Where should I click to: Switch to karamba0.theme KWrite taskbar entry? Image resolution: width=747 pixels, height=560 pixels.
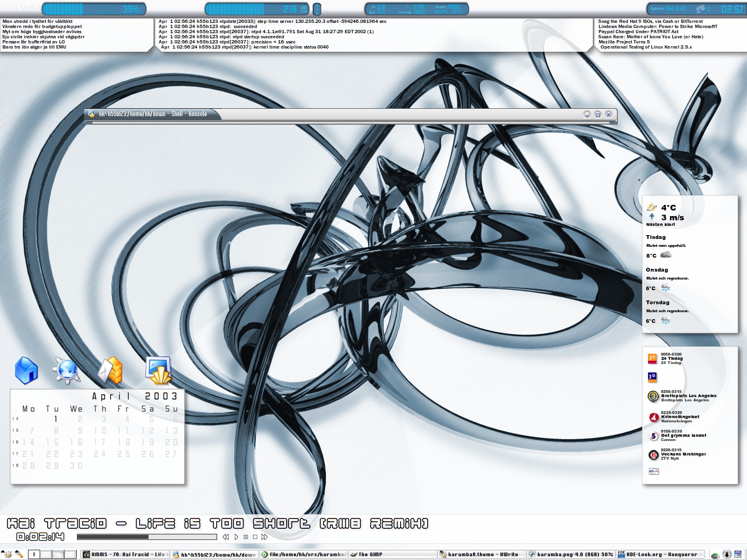482,554
